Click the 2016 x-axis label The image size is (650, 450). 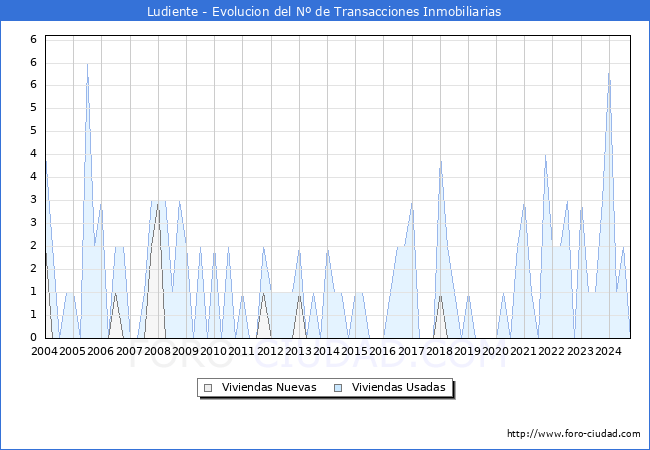pos(382,351)
